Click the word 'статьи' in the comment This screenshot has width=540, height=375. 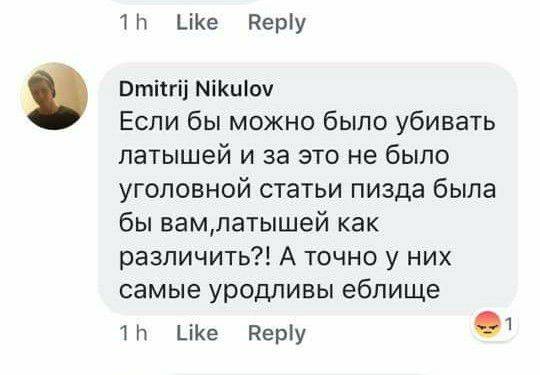click(301, 190)
